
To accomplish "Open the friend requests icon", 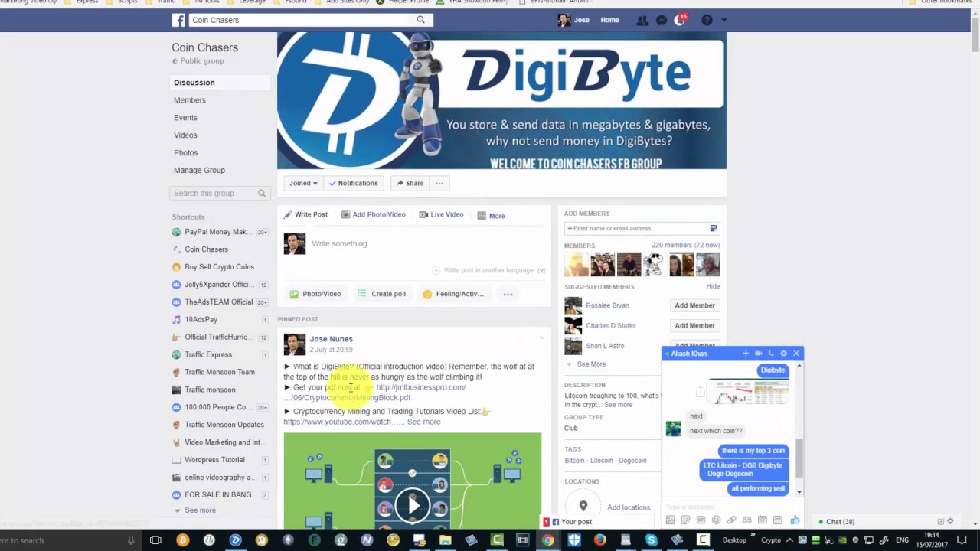I will [642, 20].
